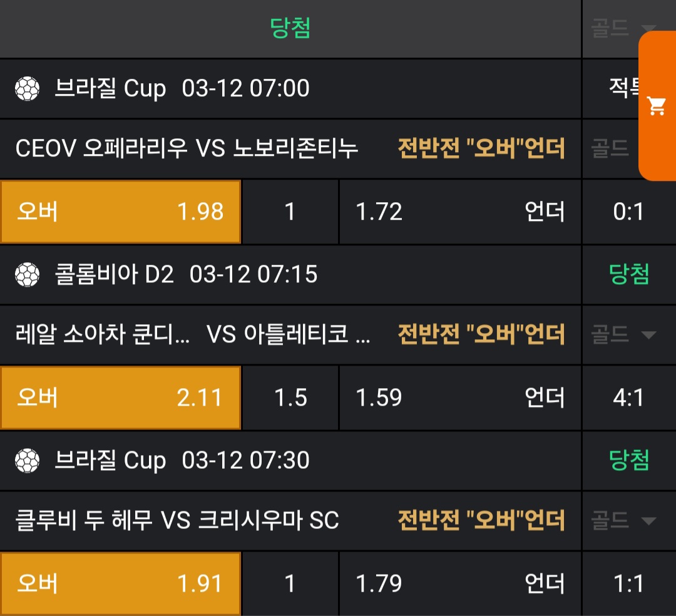Click soccer ball icon beside 브라질 Cup 07:30
Viewport: 676px width, 616px height.
(x=27, y=461)
